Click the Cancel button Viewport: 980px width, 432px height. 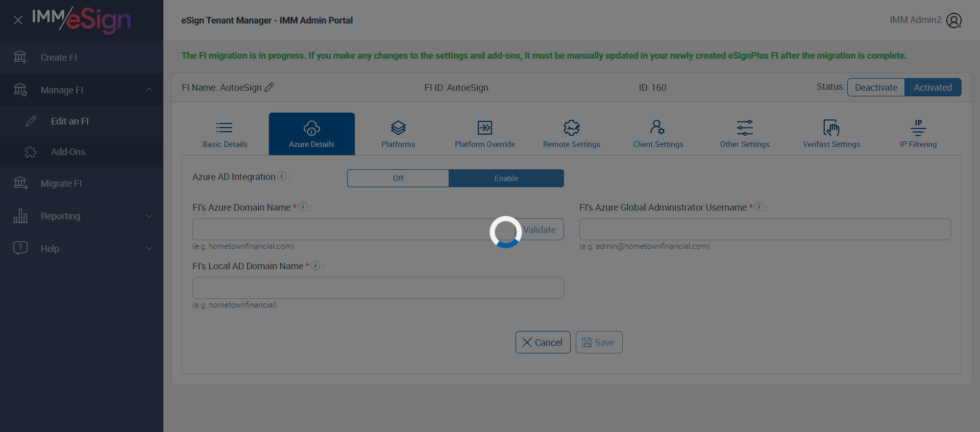[543, 342]
